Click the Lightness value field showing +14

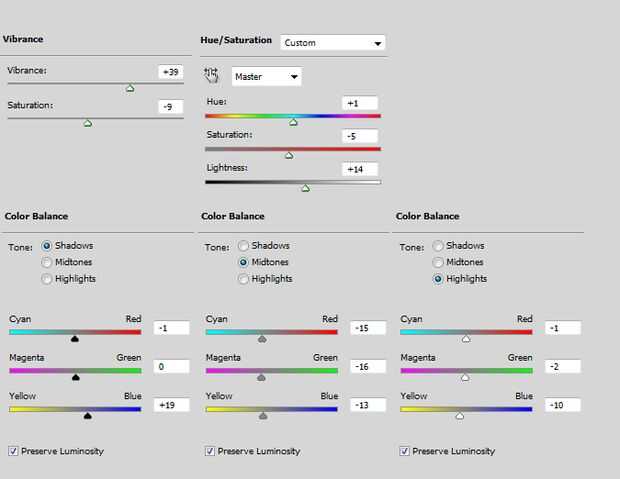(360, 169)
